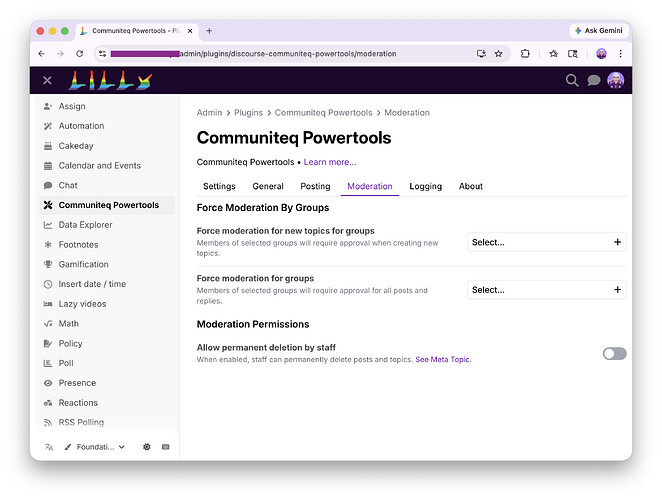Screen dimensions: 662x499
Task: Open RSS Polling in sidebar
Action: coord(107,422)
